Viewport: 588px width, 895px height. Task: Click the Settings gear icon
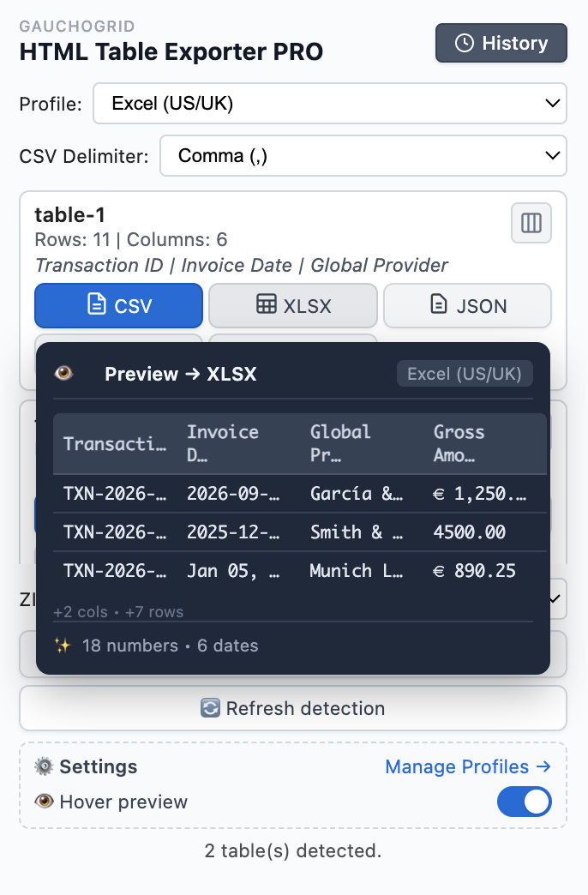click(45, 767)
